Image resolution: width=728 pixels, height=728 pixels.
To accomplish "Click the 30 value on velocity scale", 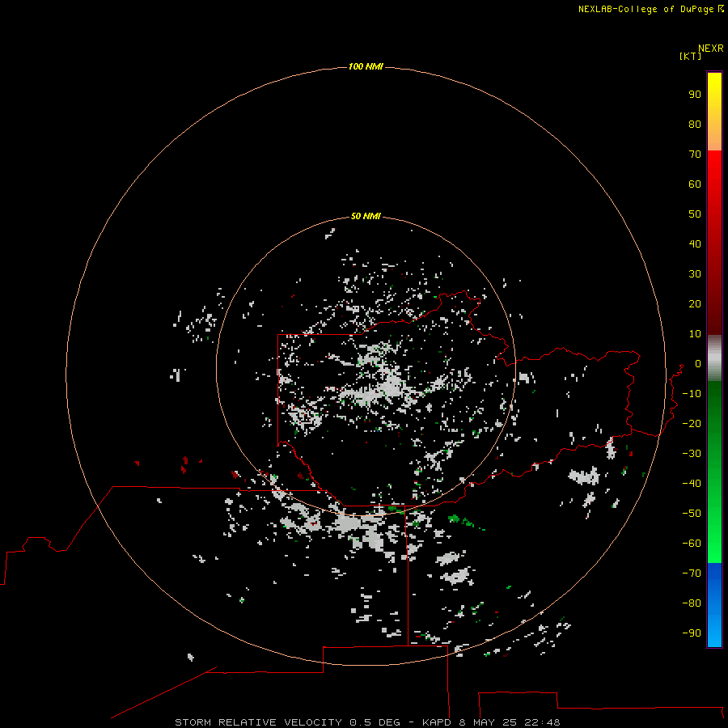I will pyautogui.click(x=695, y=274).
